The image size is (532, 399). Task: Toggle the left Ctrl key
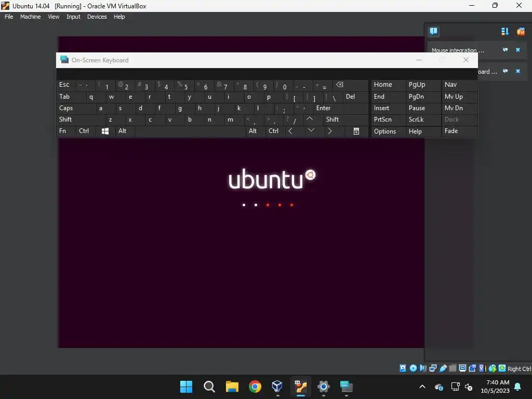point(86,131)
